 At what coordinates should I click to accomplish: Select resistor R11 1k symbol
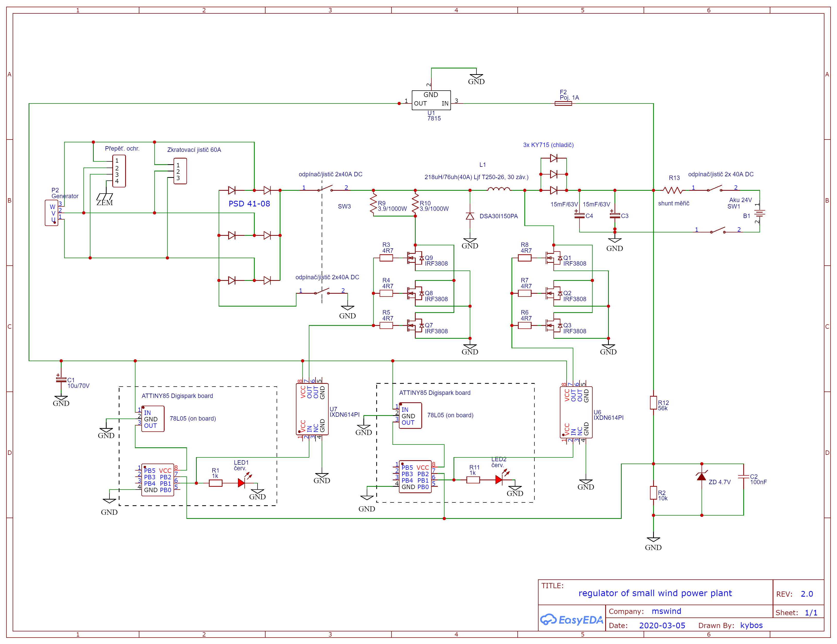[x=473, y=480]
